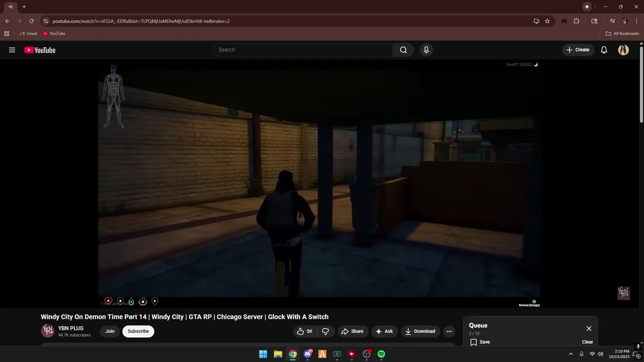Open the Ask AI button
The width and height of the screenshot is (644, 362).
(384, 331)
